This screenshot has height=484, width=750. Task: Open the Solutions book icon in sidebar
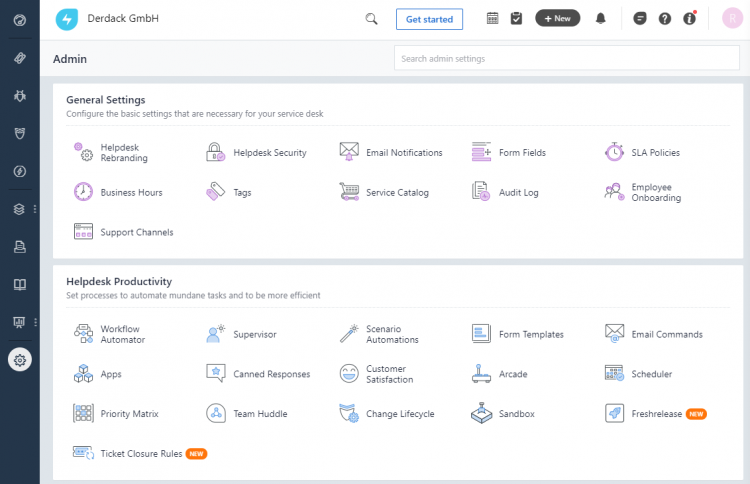pos(20,285)
